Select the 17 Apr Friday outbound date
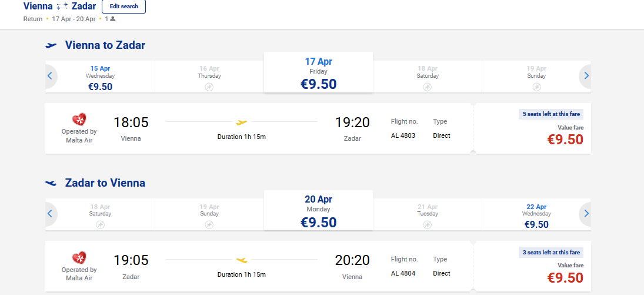The image size is (644, 295). tap(318, 72)
